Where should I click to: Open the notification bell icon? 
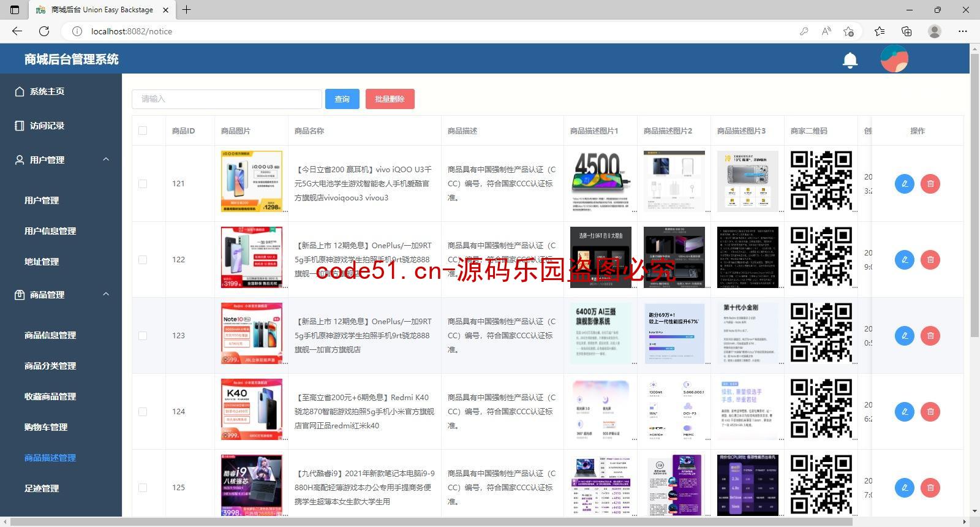coord(850,59)
